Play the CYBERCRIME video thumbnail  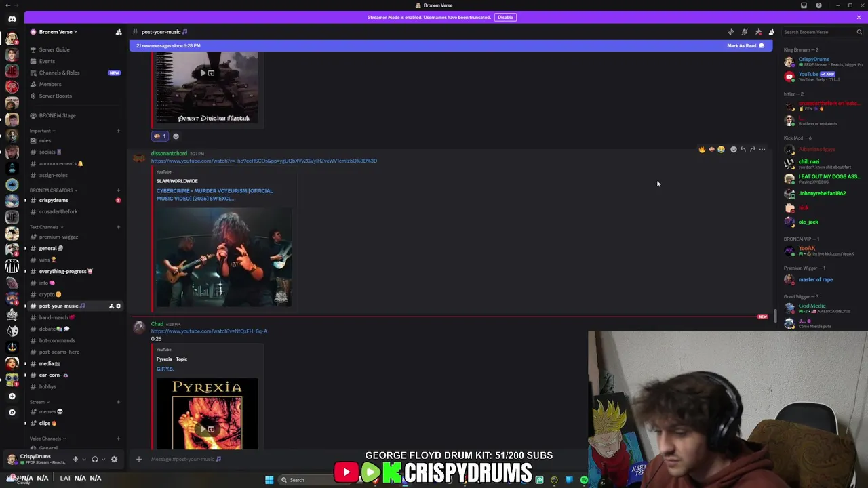coord(224,257)
